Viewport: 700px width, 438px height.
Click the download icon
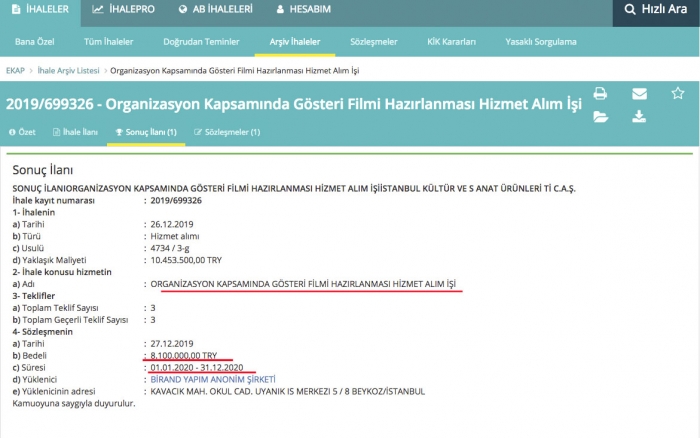click(639, 117)
